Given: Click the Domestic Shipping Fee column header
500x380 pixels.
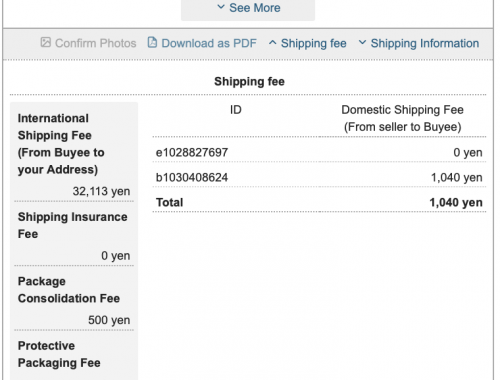Looking at the screenshot, I should 402,118.
